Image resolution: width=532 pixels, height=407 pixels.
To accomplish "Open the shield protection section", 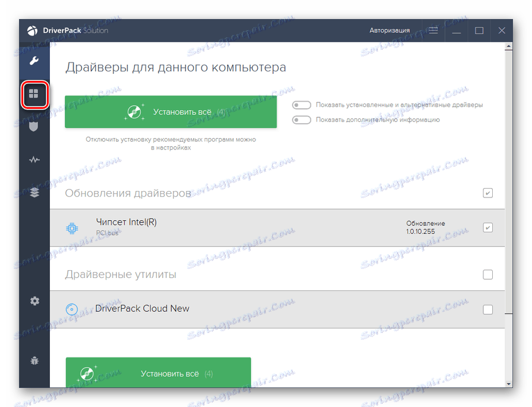I will tap(34, 127).
